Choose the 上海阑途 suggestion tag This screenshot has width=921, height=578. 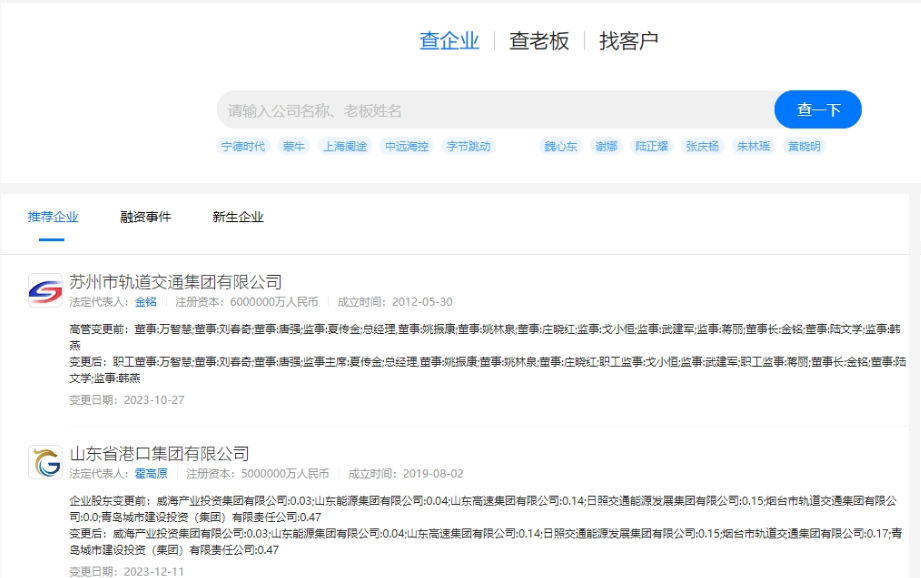pyautogui.click(x=345, y=146)
